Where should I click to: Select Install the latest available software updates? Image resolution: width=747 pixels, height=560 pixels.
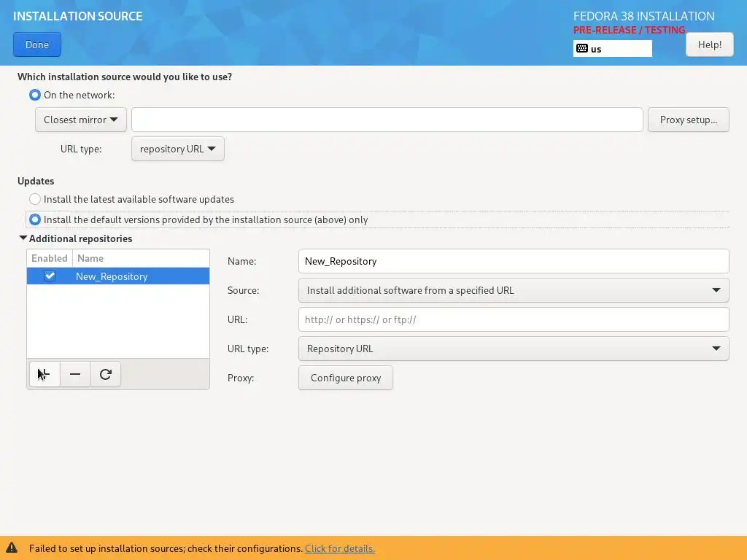tap(35, 199)
